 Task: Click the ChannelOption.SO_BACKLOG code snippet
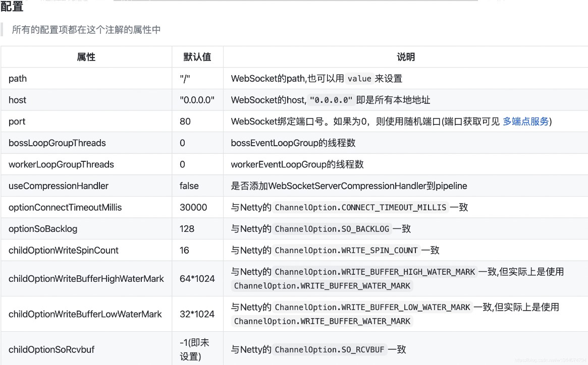point(332,229)
